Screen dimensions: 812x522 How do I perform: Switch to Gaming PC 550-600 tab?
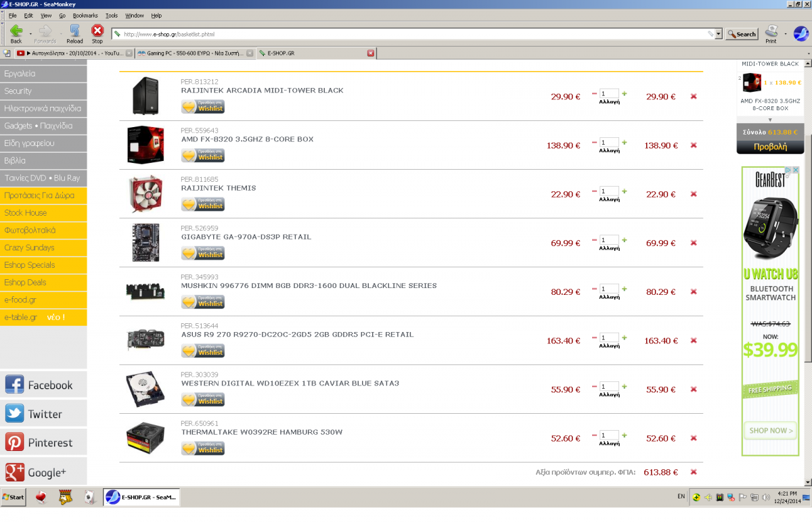tap(195, 53)
